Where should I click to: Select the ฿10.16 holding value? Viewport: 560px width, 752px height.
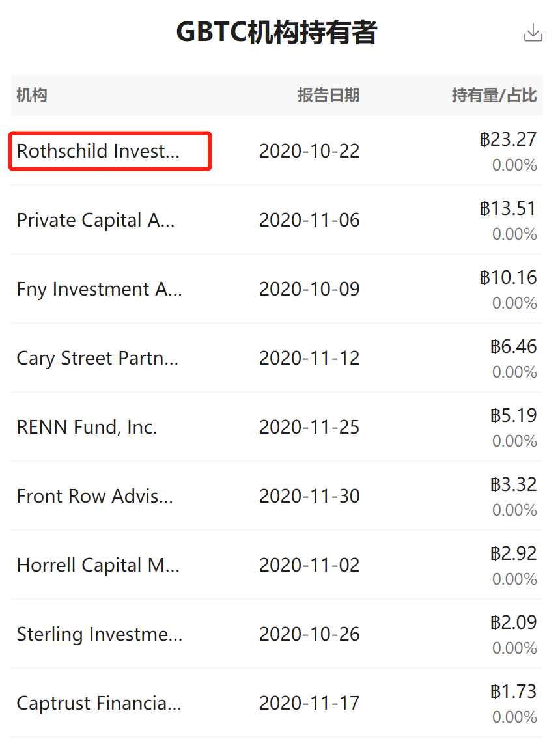pyautogui.click(x=508, y=277)
